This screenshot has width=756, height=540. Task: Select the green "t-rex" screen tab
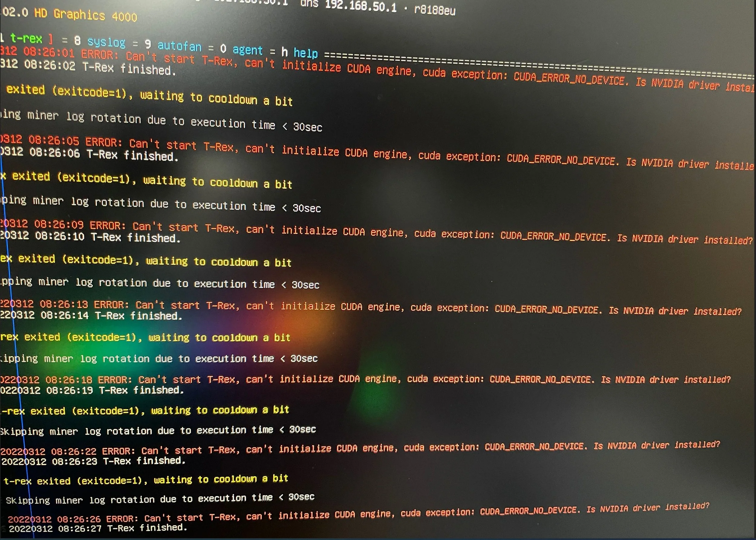(26, 39)
